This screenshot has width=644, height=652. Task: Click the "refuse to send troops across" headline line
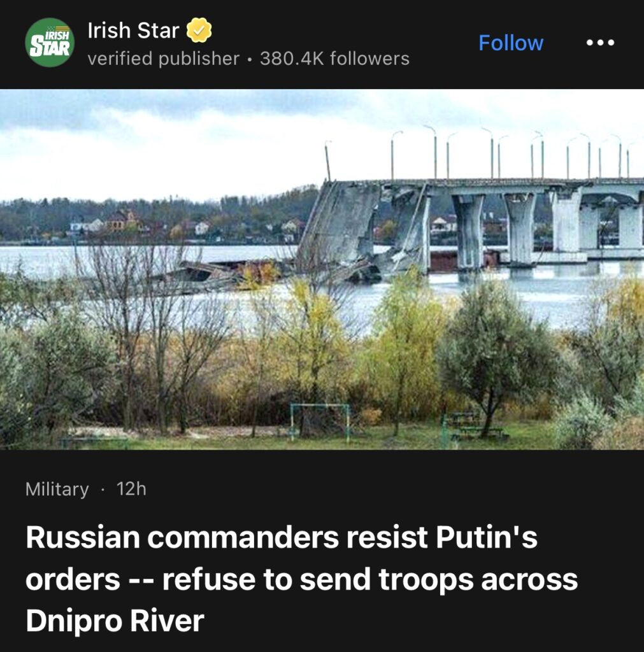coord(370,579)
